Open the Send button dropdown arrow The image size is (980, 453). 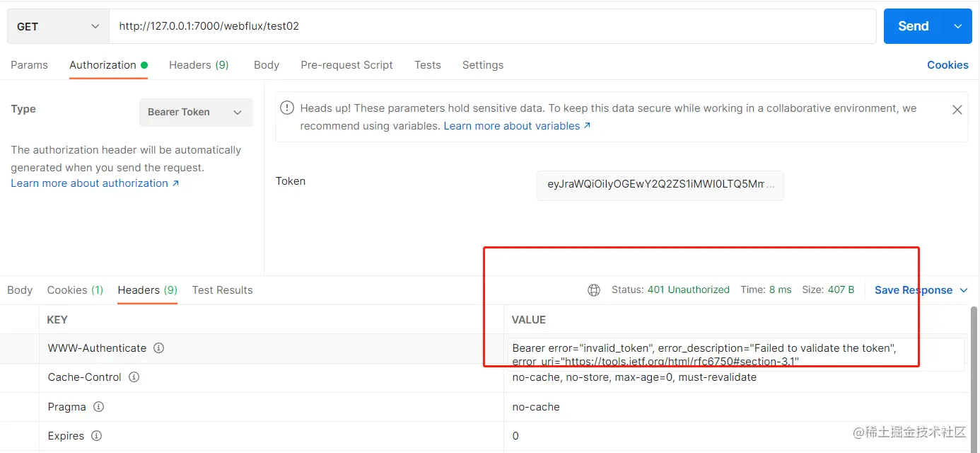[959, 25]
